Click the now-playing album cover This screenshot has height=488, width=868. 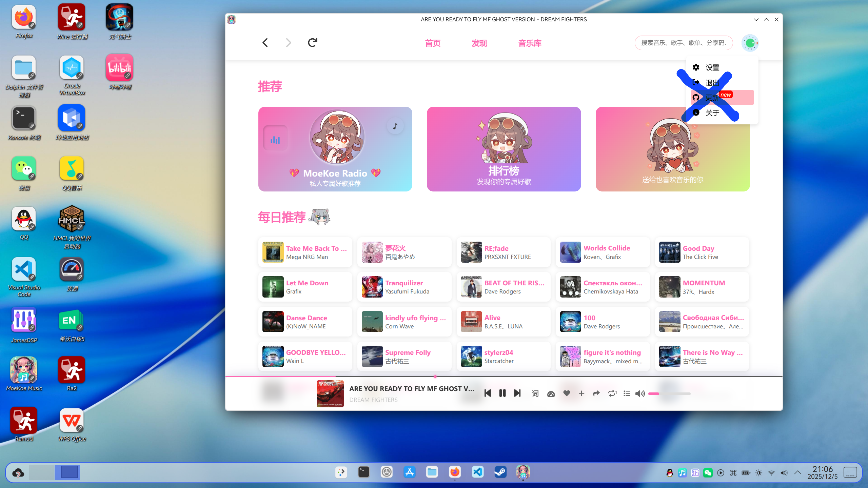click(330, 393)
